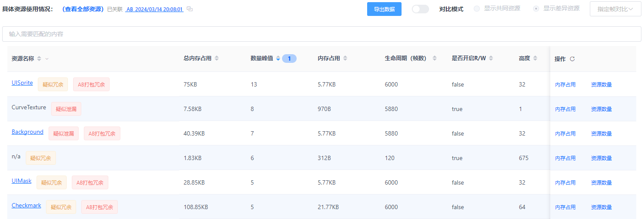644x219 pixels.
Task: Open the 指定帧对比 dropdown
Action: click(x=615, y=9)
